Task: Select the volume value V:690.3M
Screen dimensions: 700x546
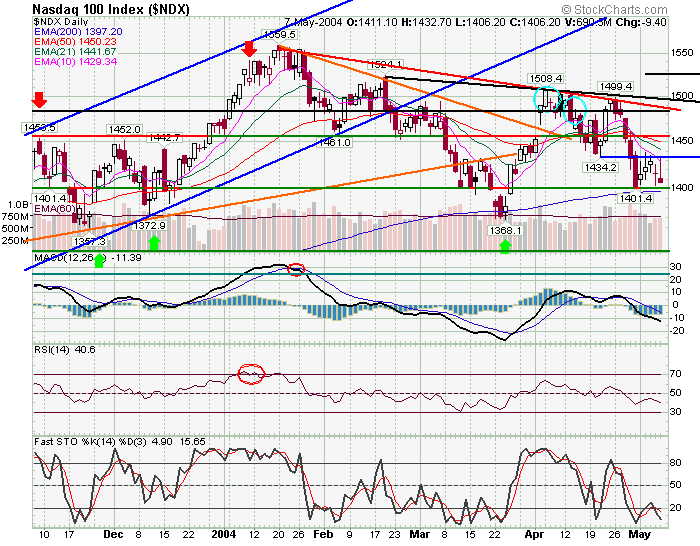Action: point(587,22)
